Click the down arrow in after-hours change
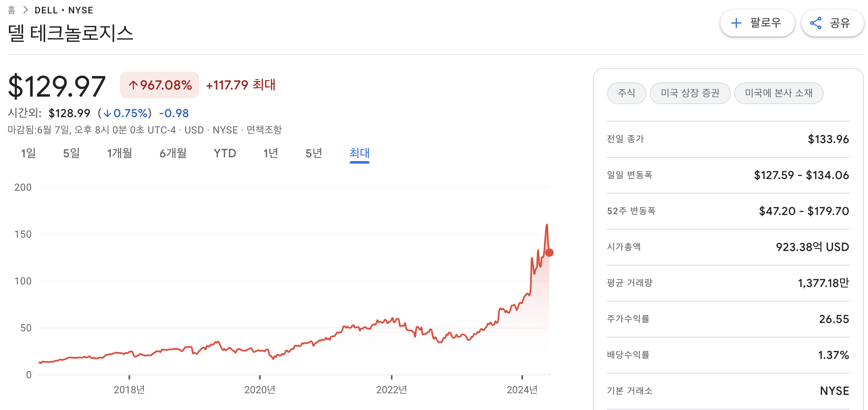This screenshot has height=410, width=868. (x=107, y=113)
